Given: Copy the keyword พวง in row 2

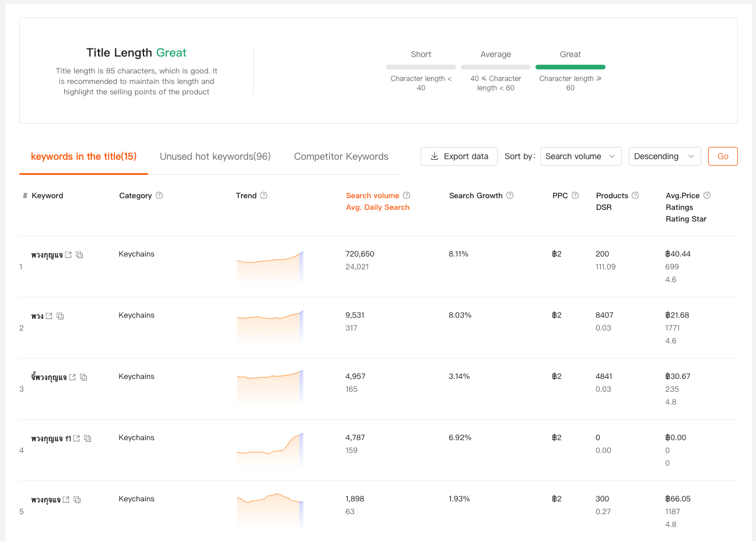Looking at the screenshot, I should coord(60,316).
